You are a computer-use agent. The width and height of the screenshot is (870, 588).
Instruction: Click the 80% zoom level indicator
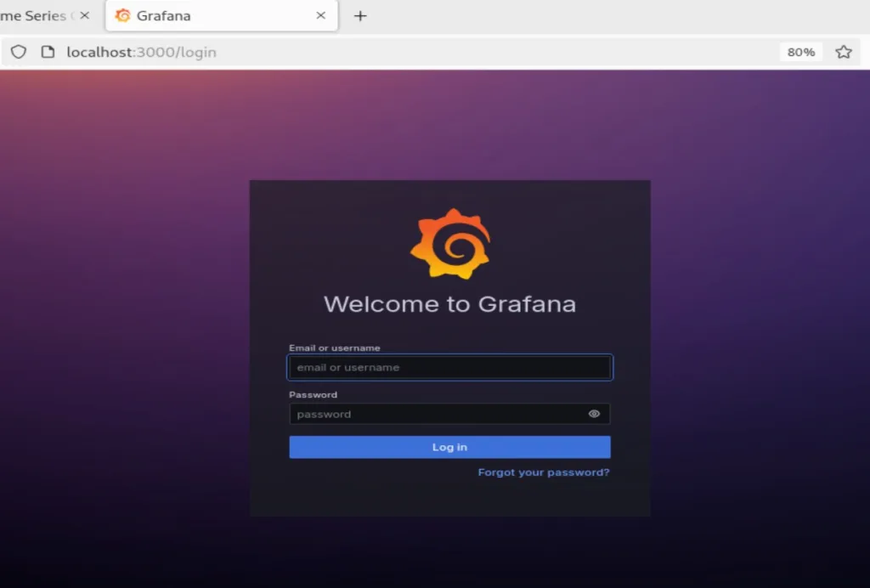(800, 52)
